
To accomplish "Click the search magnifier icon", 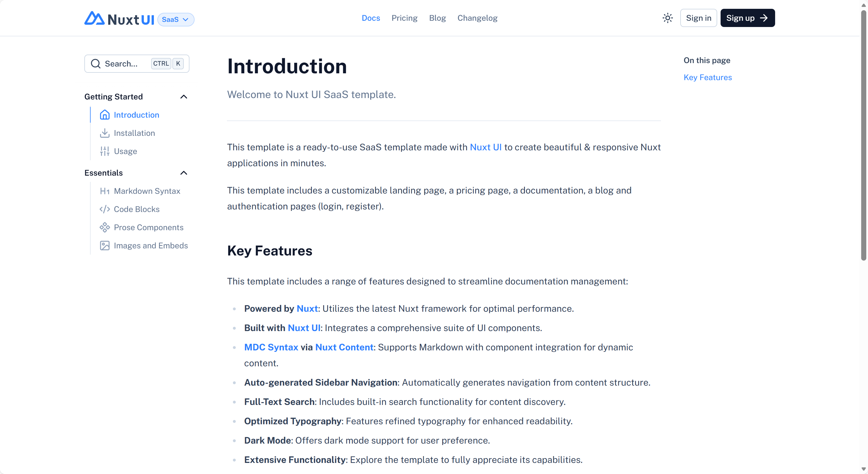I will (x=95, y=63).
